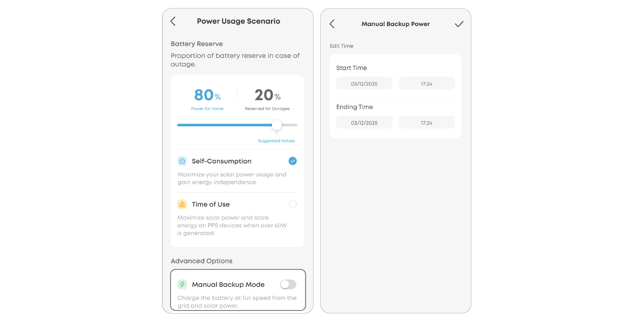Enable Manual Backup Mode
Viewport: 644px width, 319px height.
pyautogui.click(x=288, y=284)
